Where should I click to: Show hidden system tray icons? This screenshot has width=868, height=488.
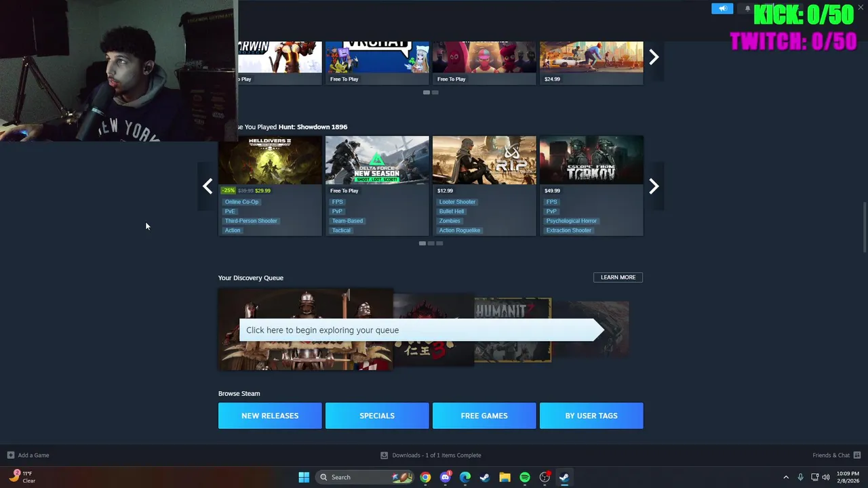(x=786, y=477)
